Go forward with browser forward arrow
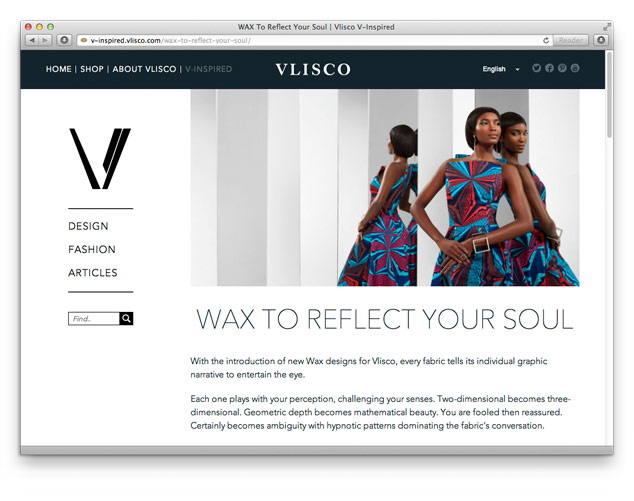The image size is (634, 501). coord(45,40)
